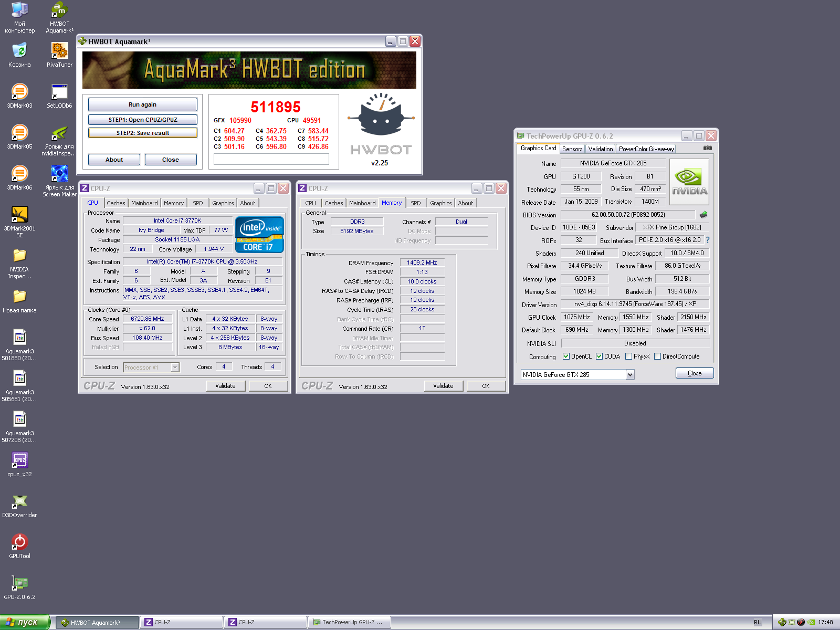The height and width of the screenshot is (630, 840).
Task: Launch D3DOverrider desktop icon
Action: pyautogui.click(x=19, y=505)
